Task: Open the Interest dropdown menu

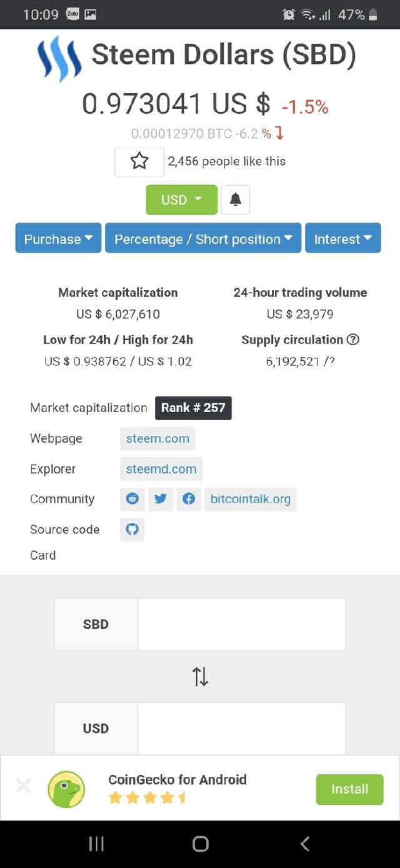Action: point(342,238)
